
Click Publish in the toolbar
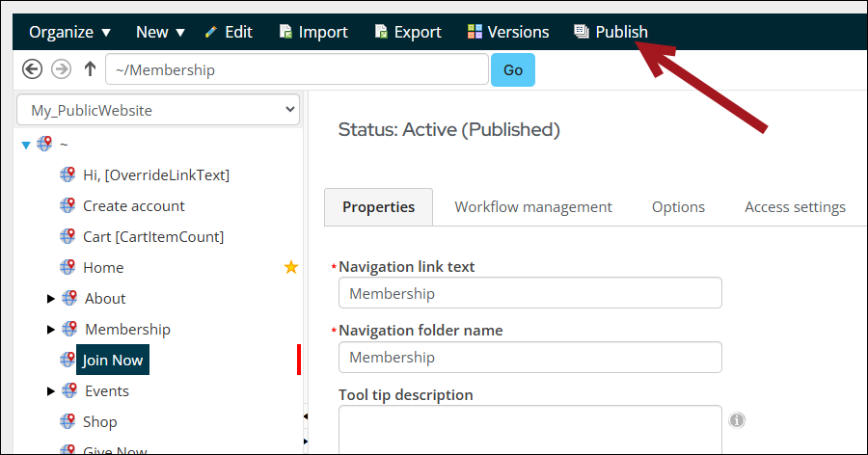pyautogui.click(x=611, y=32)
